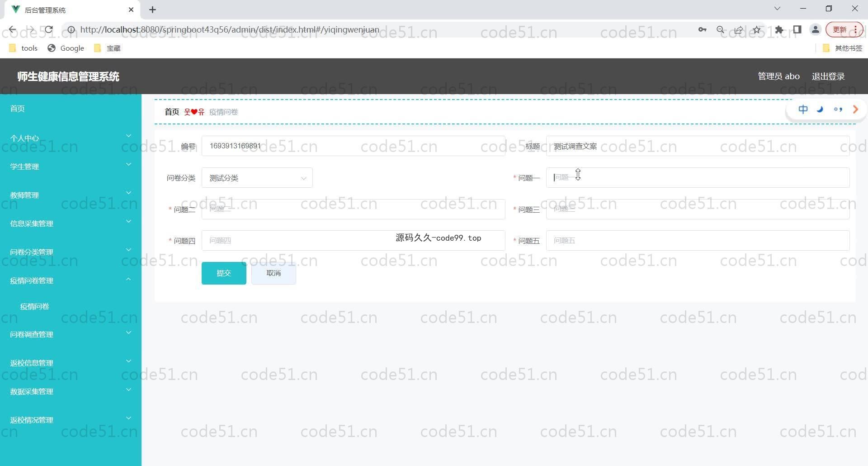Screen dimensions: 868x466
Task: Click the moon icon in IME toolbar
Action: coord(820,109)
